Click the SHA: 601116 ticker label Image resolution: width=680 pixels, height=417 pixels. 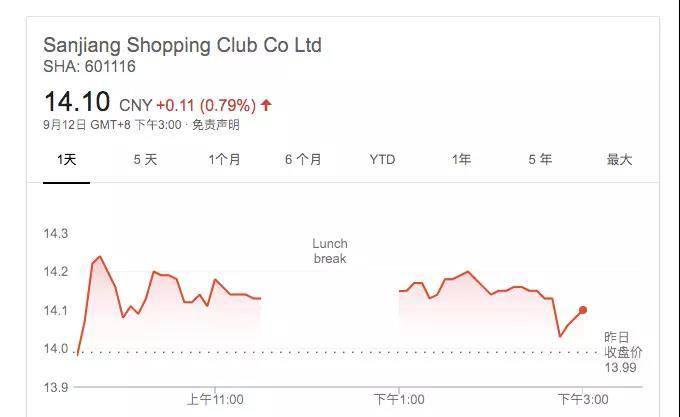[x=89, y=66]
